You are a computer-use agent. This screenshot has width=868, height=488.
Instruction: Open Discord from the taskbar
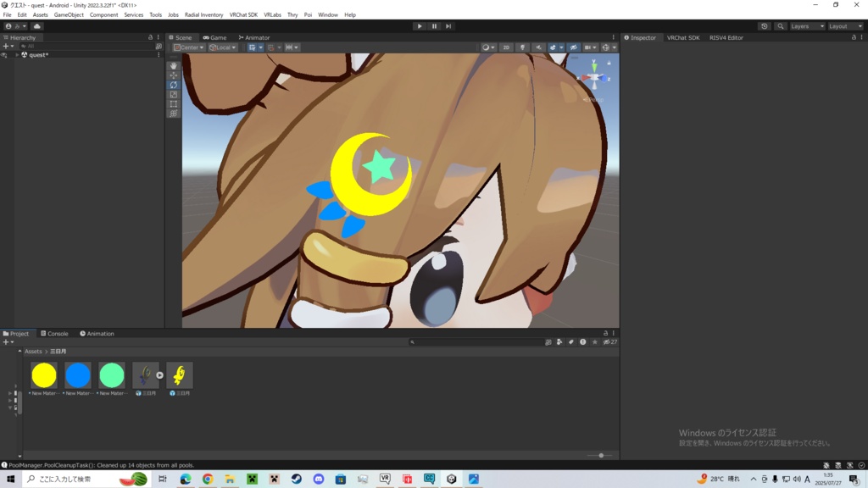[319, 480]
